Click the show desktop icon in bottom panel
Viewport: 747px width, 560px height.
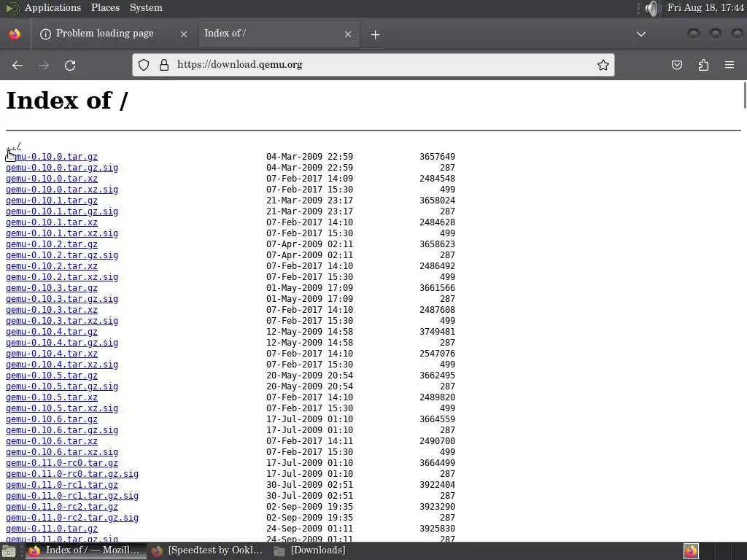(x=9, y=551)
